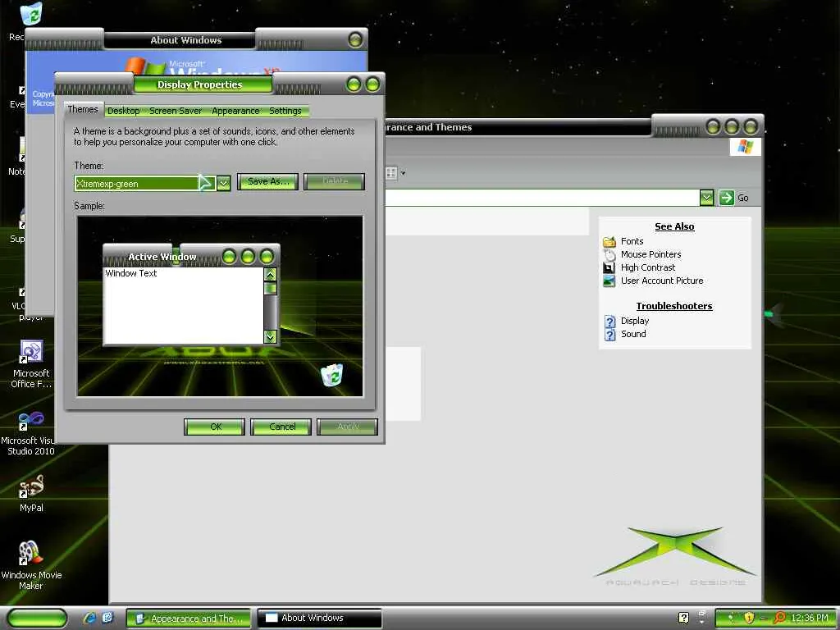Open the Theme dropdown arrow
Screen dimensions: 840x630
click(x=224, y=183)
